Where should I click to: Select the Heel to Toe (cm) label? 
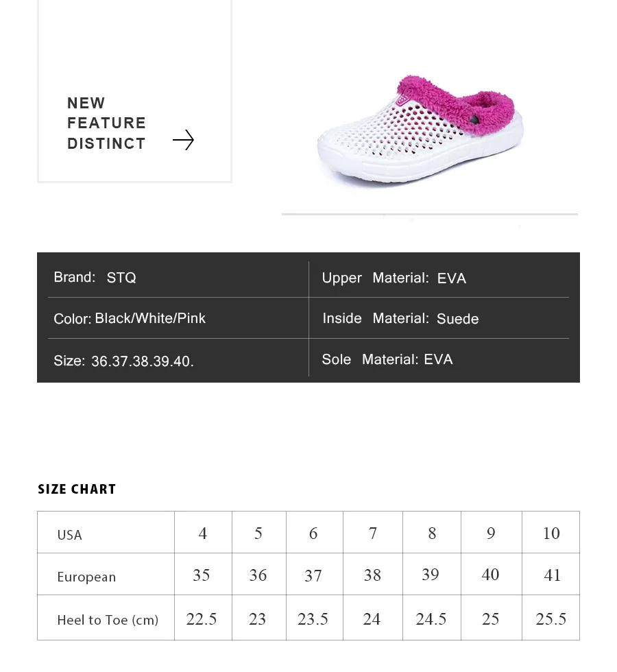pyautogui.click(x=108, y=620)
